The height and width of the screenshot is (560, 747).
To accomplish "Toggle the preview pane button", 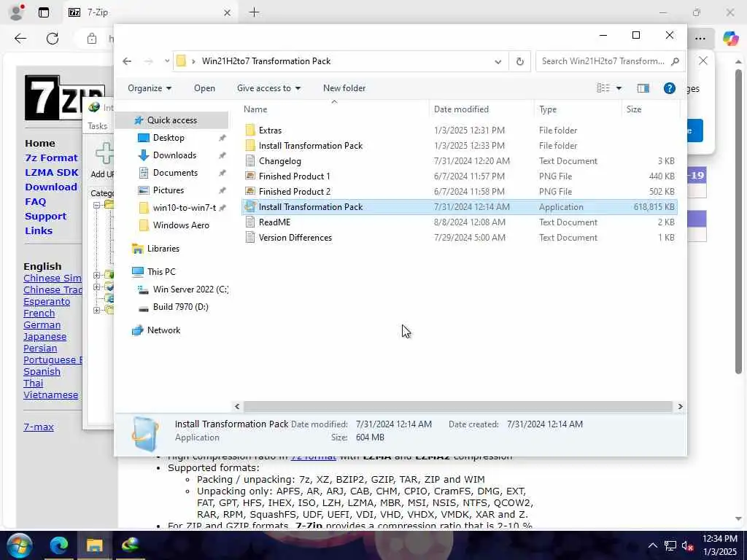I will click(x=643, y=88).
